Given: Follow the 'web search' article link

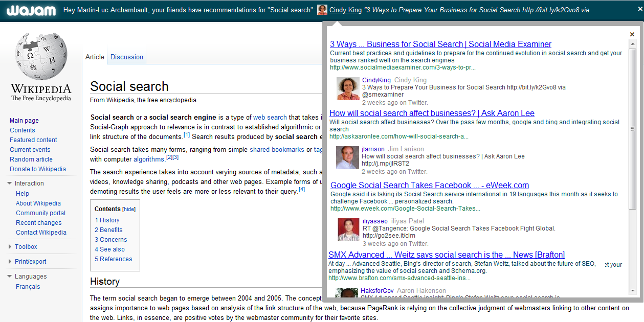Looking at the screenshot, I should click(270, 117).
